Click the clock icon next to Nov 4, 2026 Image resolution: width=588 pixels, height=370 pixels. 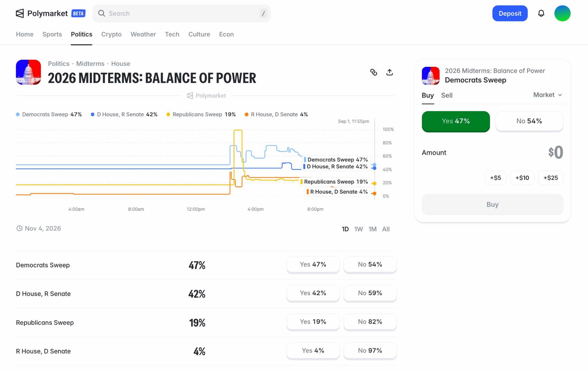[x=19, y=228]
